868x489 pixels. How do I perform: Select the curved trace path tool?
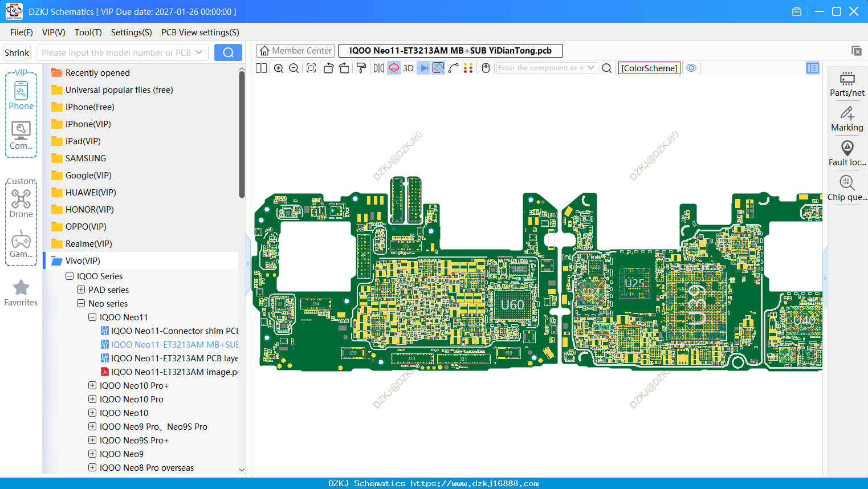(453, 68)
